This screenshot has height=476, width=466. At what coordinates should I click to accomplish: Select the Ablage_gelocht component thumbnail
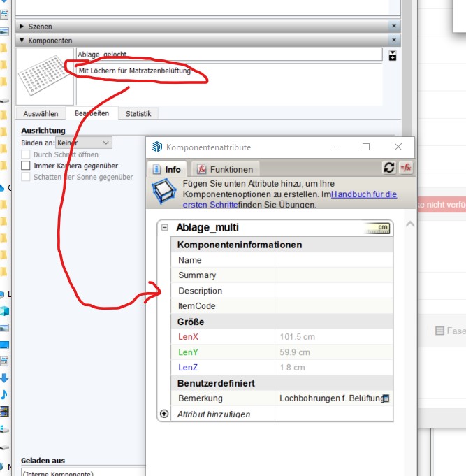(x=45, y=76)
